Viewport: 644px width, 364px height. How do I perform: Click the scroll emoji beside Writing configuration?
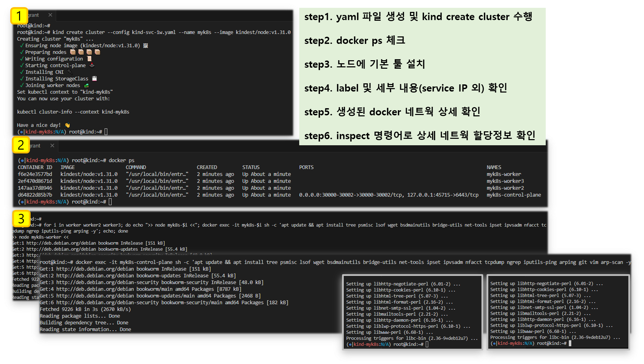click(x=89, y=59)
